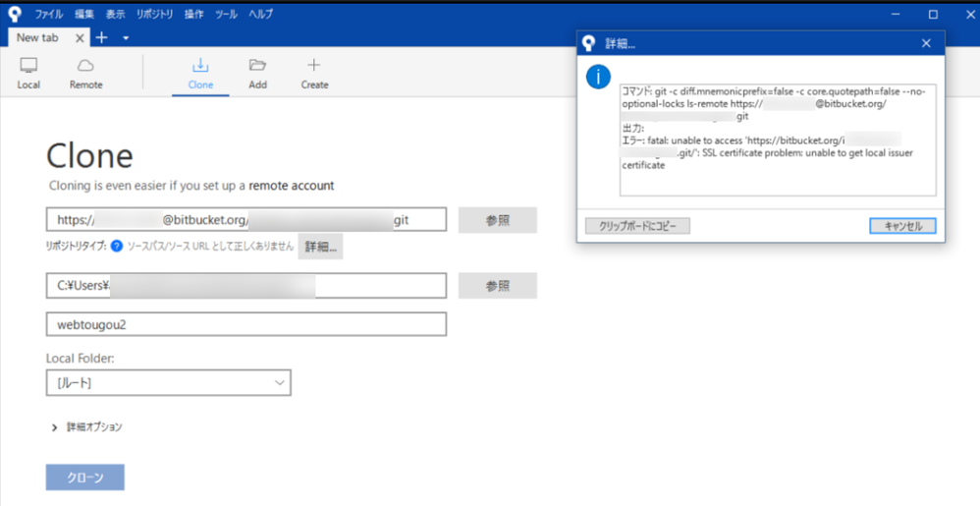The image size is (980, 506).
Task: Click the ソースパス/ソース URL として正しくありません message
Action: click(x=210, y=247)
